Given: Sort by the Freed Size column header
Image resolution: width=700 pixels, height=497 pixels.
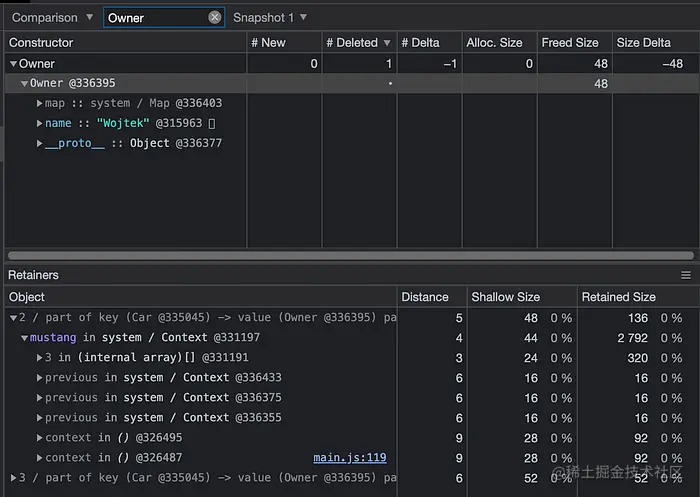Looking at the screenshot, I should pos(569,43).
